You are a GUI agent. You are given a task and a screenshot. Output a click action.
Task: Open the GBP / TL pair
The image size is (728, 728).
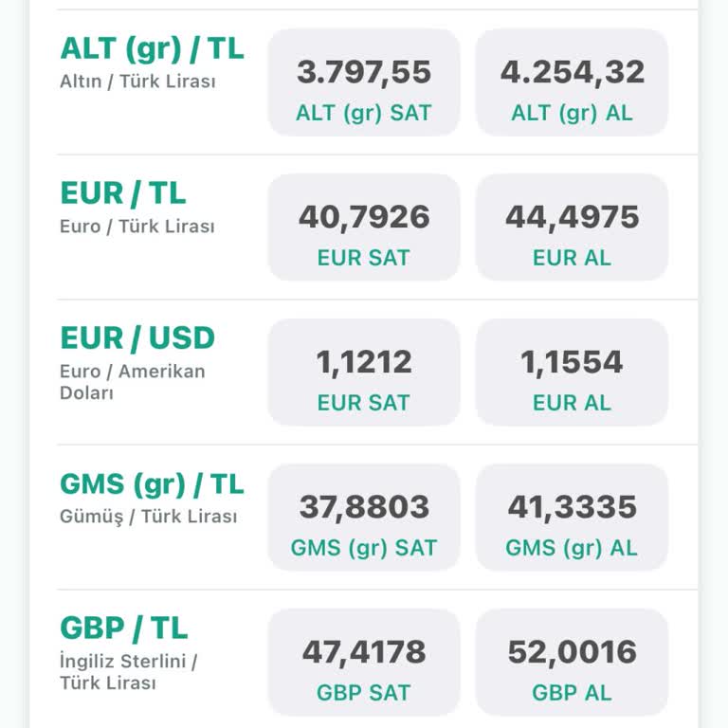click(x=124, y=628)
